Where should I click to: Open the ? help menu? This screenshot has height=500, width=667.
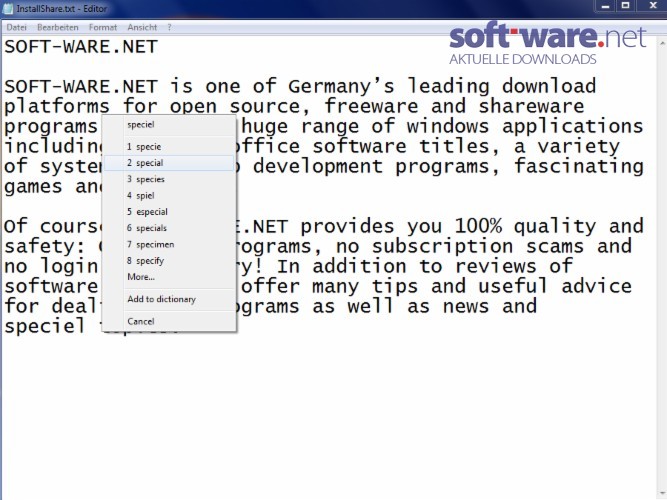coord(169,27)
